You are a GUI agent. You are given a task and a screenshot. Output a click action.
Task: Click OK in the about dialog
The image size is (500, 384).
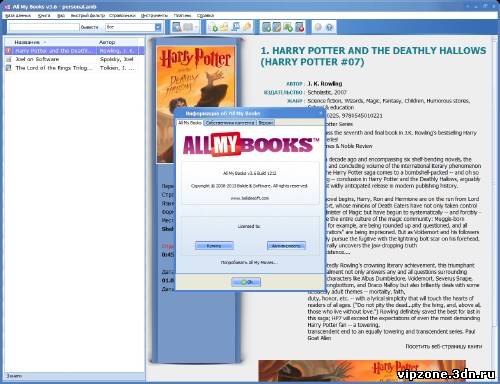coord(246,282)
